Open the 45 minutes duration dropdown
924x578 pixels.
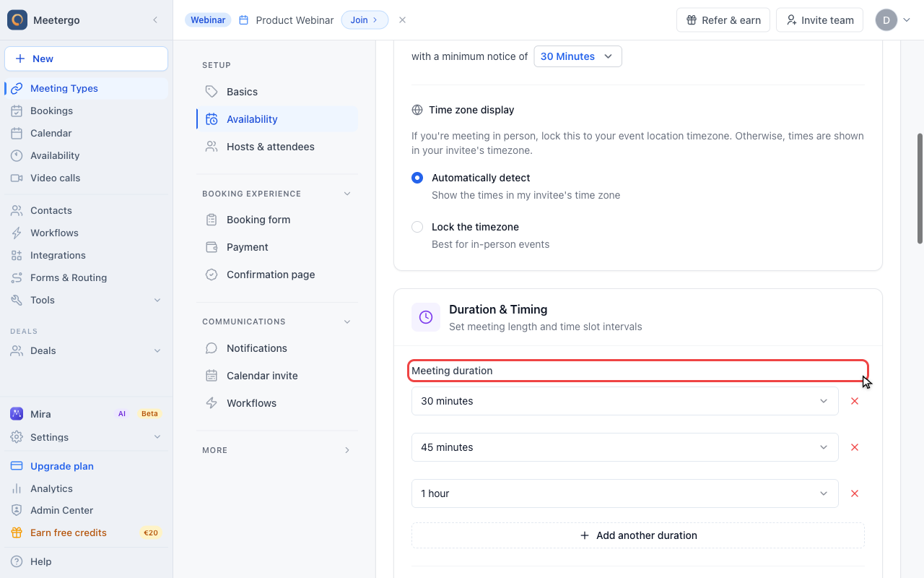[x=625, y=447]
